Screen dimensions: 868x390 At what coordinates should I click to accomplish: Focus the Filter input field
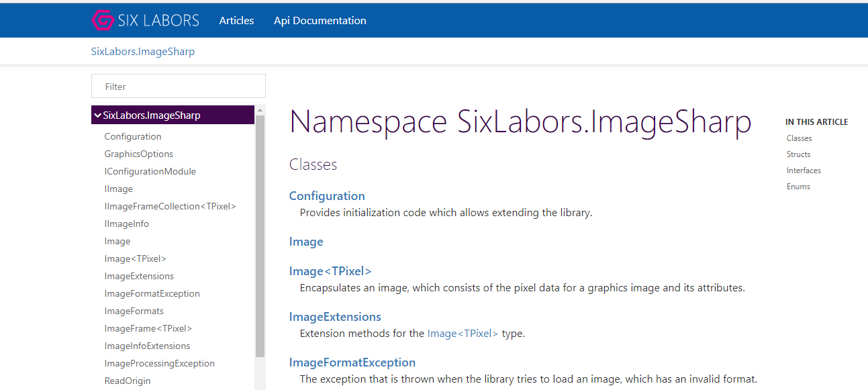point(179,86)
